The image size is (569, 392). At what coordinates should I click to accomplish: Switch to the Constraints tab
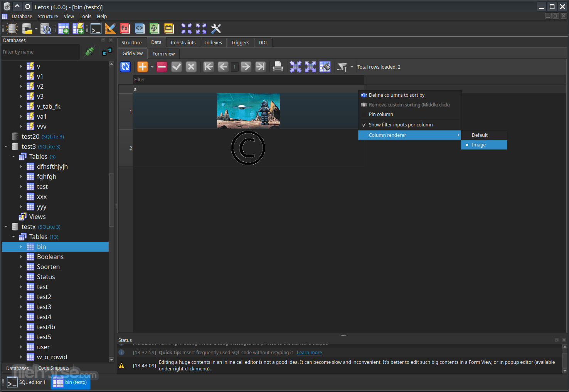pos(183,42)
